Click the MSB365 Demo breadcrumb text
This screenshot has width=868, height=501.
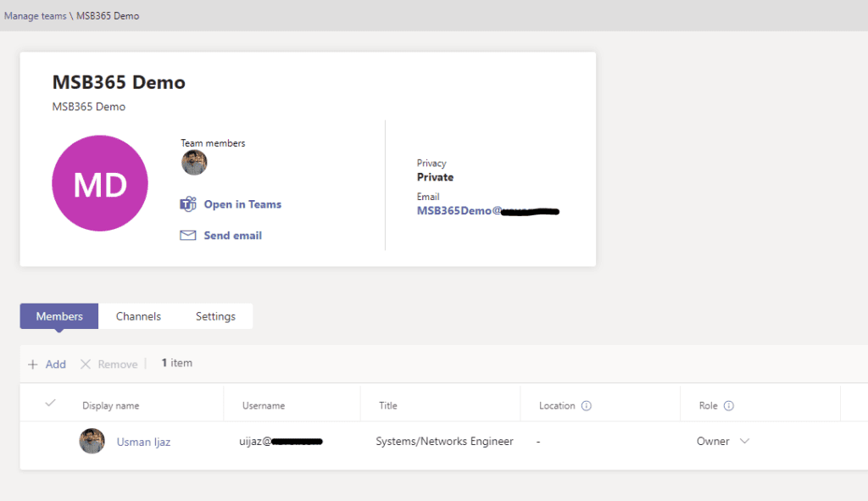(108, 16)
